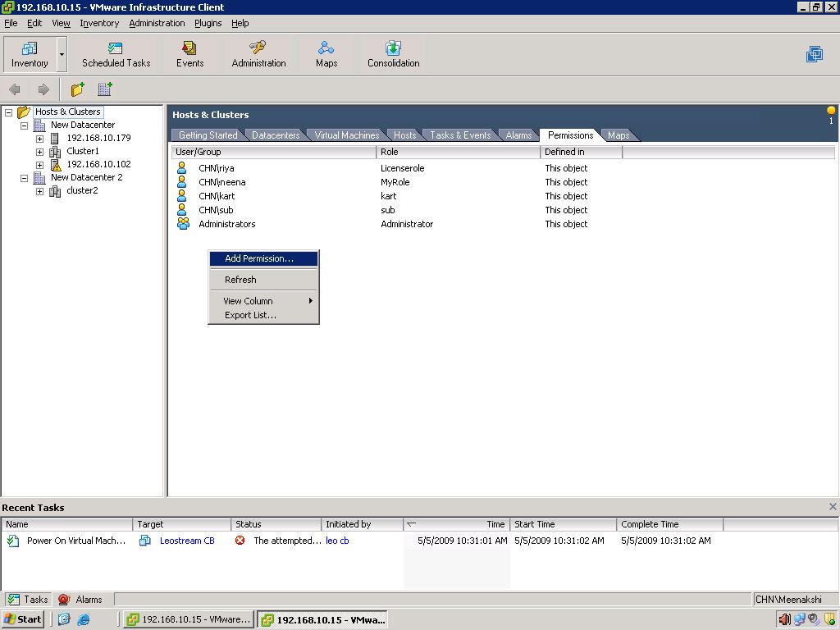Open the Events toolbar icon
The image size is (840, 630).
click(189, 55)
